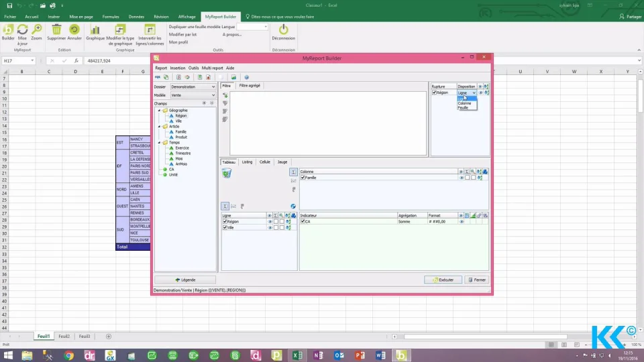This screenshot has height=362, width=644.
Task: Click the Partager share button
Action: pos(631,17)
